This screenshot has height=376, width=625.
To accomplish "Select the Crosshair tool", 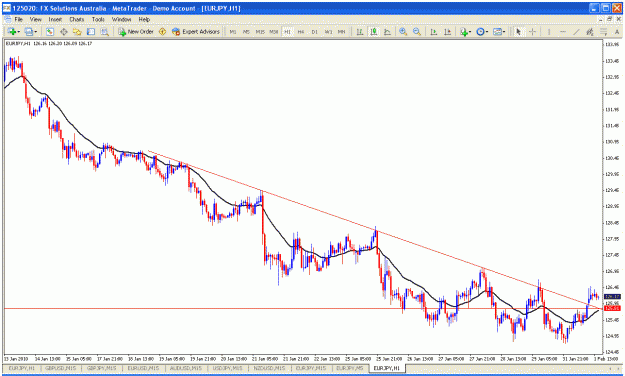I will pyautogui.click(x=533, y=31).
